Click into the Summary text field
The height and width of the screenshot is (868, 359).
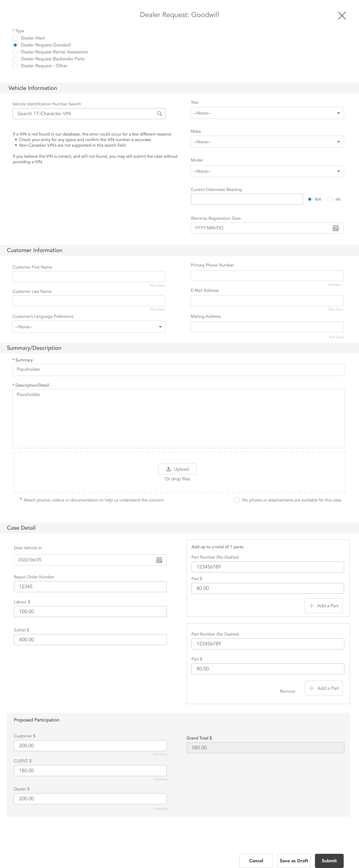(178, 370)
